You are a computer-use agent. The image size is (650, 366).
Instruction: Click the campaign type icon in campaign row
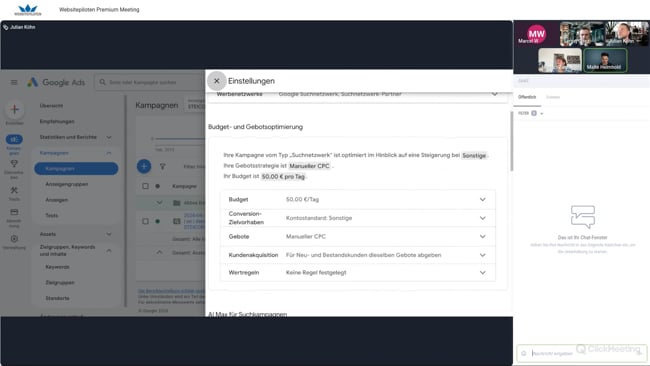point(177,221)
